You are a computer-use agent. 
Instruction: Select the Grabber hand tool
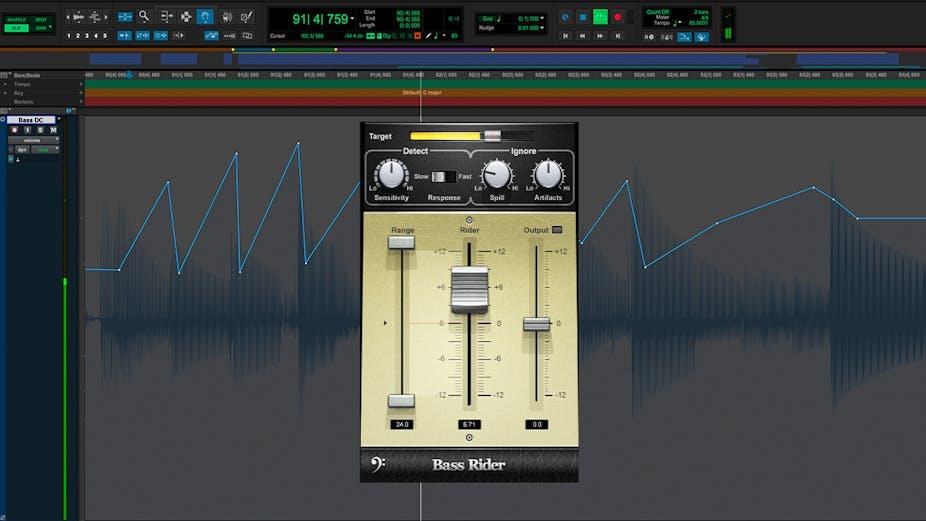205,16
